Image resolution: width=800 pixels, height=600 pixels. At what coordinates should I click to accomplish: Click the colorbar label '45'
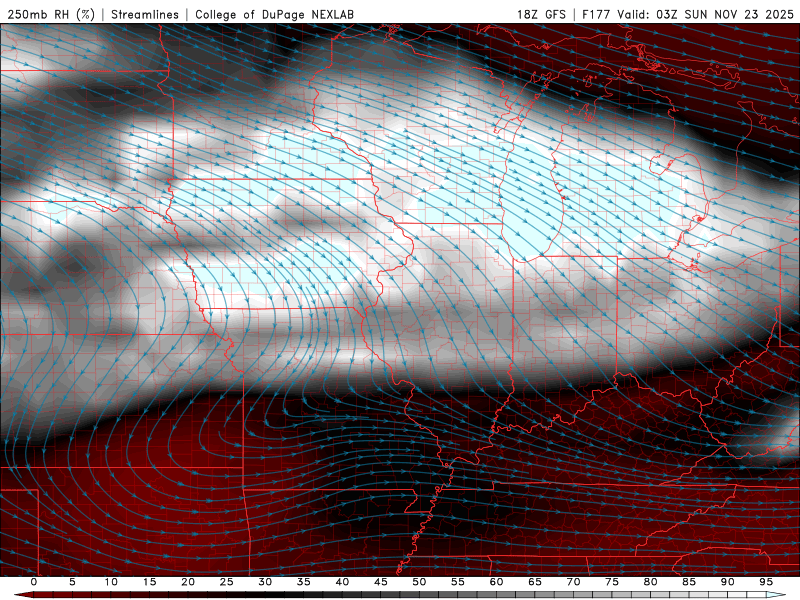point(381,582)
